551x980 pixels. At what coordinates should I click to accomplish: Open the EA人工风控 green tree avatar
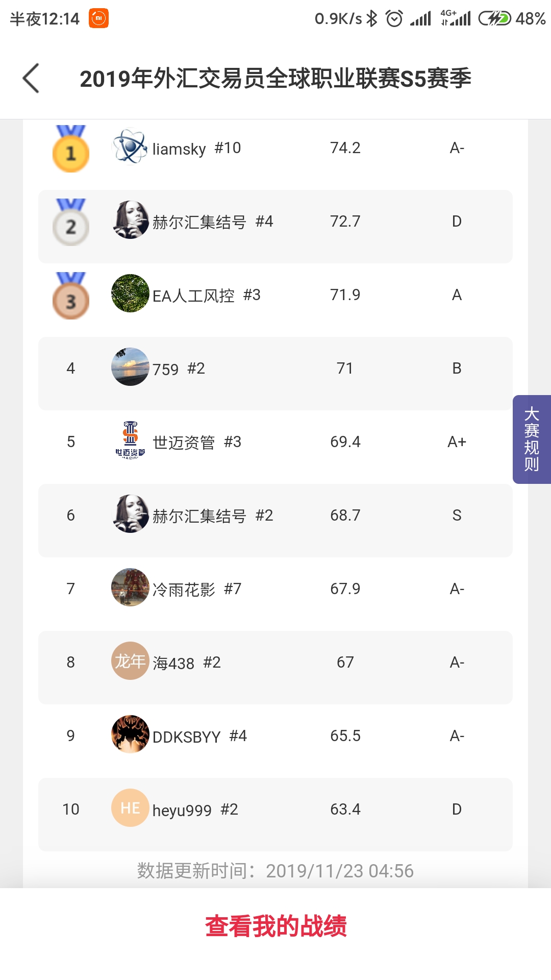(130, 293)
